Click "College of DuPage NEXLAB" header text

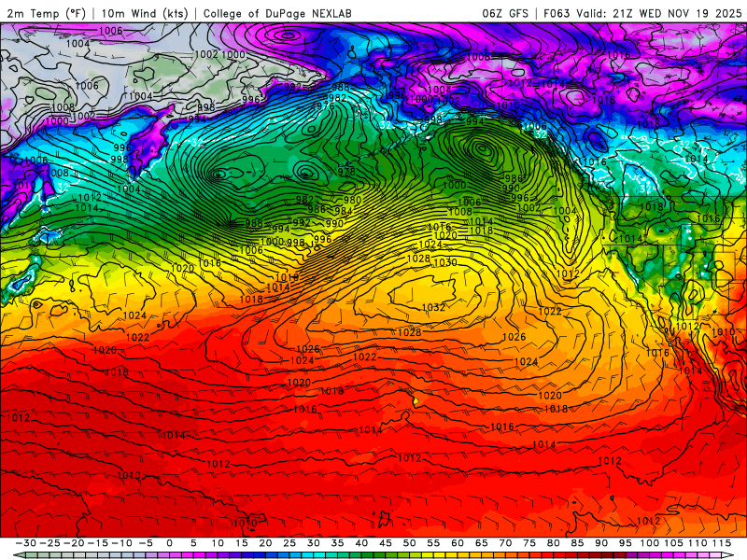click(x=277, y=13)
